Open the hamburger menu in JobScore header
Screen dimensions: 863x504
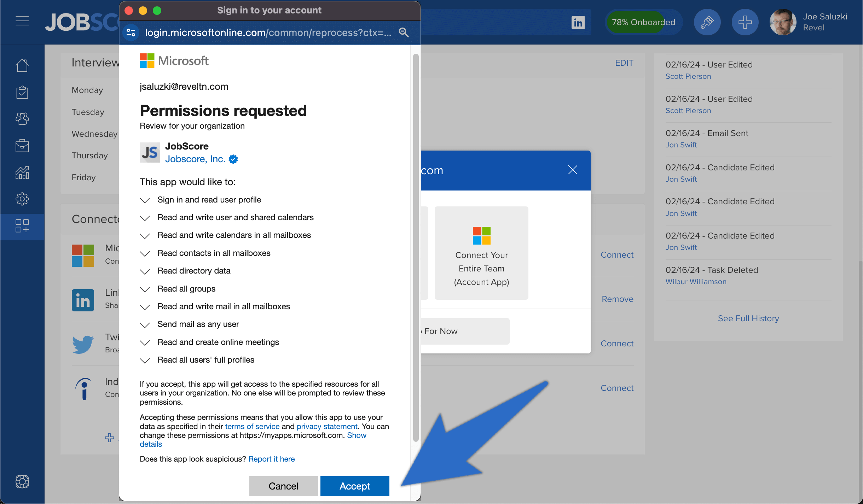pyautogui.click(x=22, y=21)
